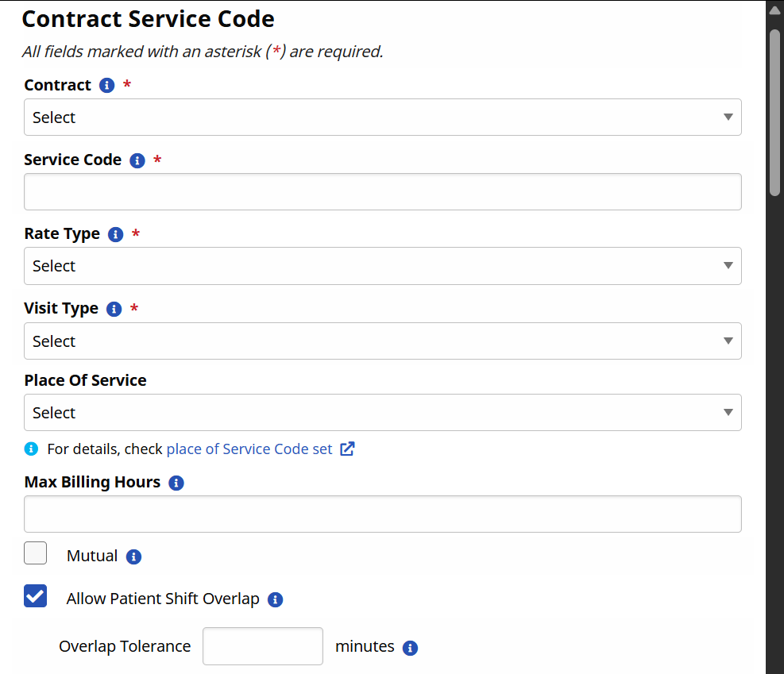Click the Max Billing Hours info icon
Viewport: 784px width, 674px height.
tap(176, 483)
